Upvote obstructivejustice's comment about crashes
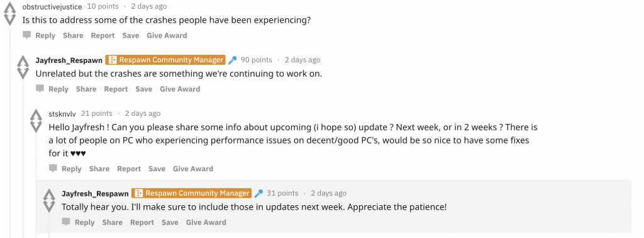The image size is (644, 238). tap(9, 8)
